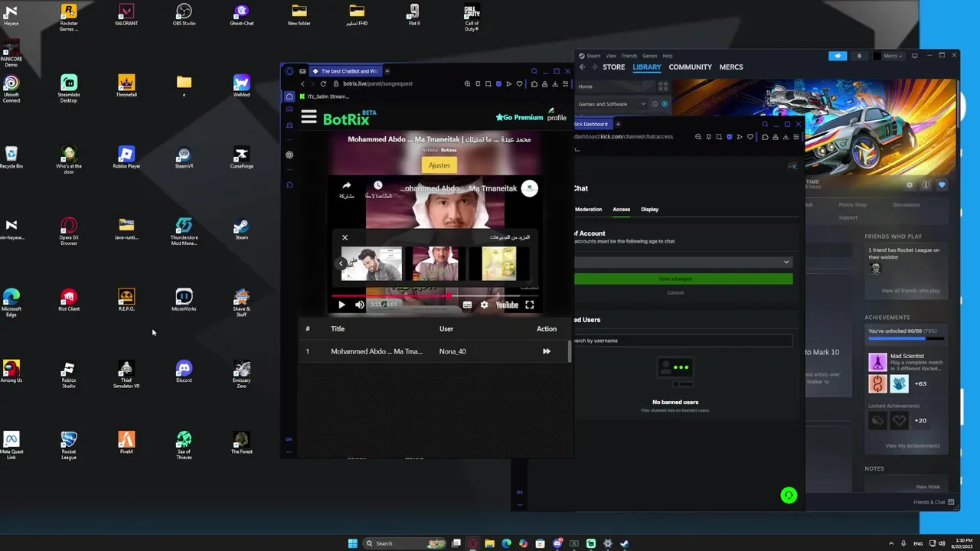Toggle YouTube subtitles button
980x551 pixels.
coord(467,305)
